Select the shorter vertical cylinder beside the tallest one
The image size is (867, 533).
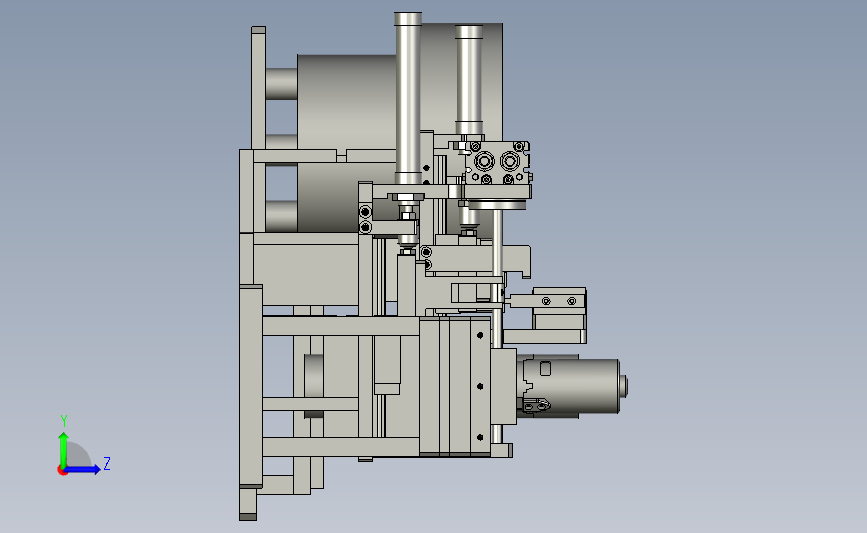click(469, 80)
